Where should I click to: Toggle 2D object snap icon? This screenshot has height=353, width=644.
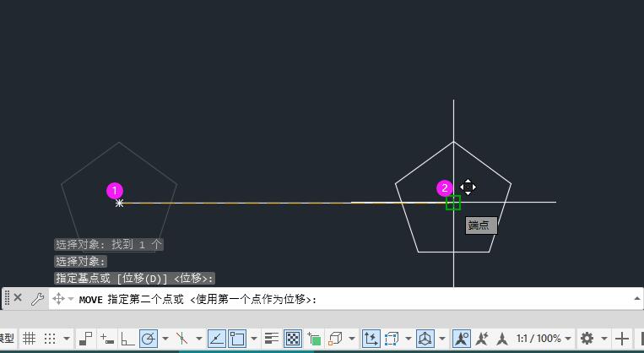237,339
